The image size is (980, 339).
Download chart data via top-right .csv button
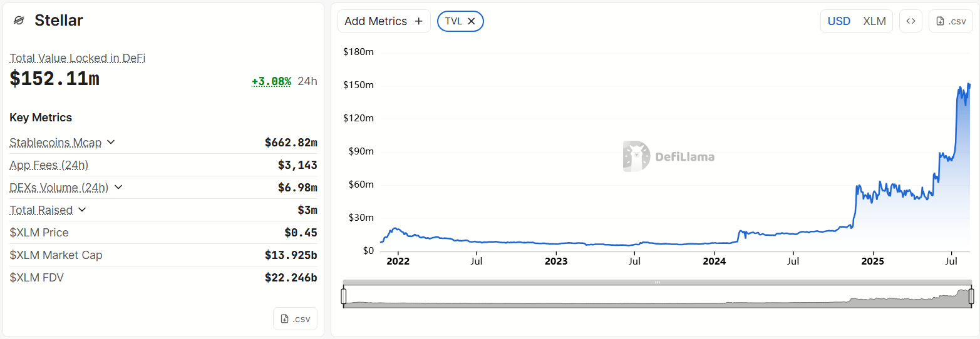click(951, 21)
